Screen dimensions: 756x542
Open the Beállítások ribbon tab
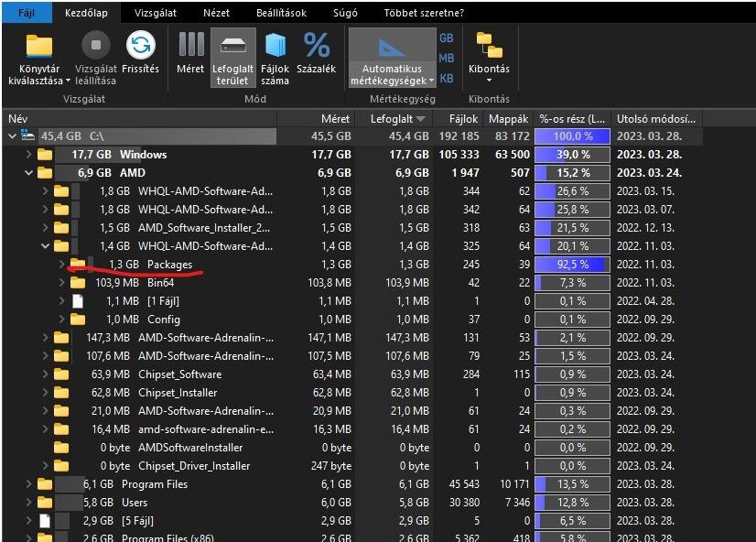pyautogui.click(x=281, y=13)
